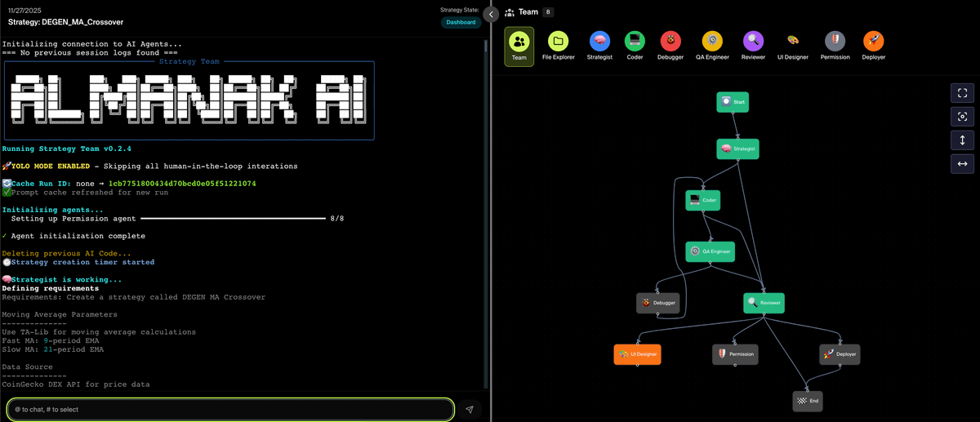
Task: Click the Team member count badge 8
Action: [548, 12]
